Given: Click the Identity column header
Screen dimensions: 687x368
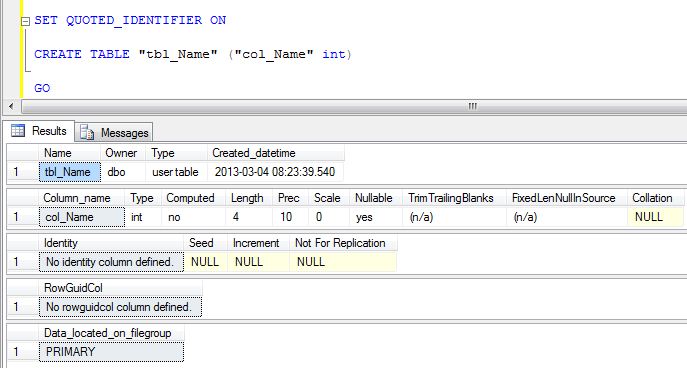Looking at the screenshot, I should coord(111,243).
